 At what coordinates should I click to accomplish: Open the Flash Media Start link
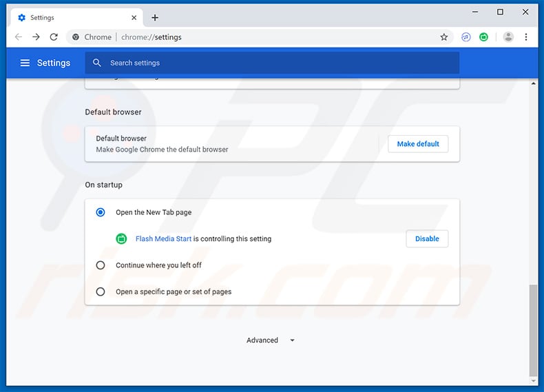click(163, 239)
